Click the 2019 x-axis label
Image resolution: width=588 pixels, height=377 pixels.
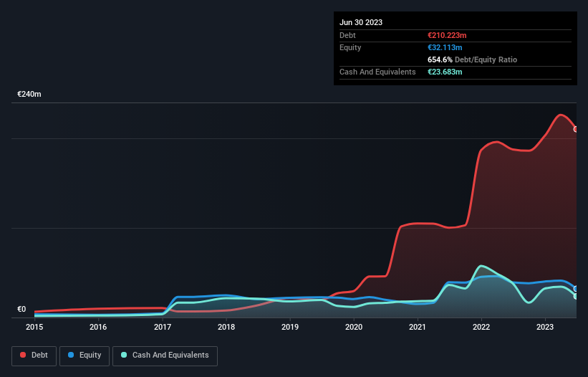pos(290,327)
